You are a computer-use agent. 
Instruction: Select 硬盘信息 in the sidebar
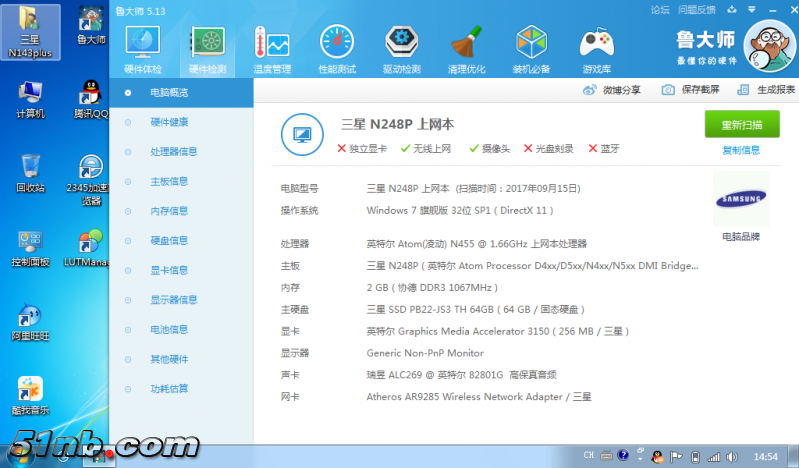click(x=168, y=240)
